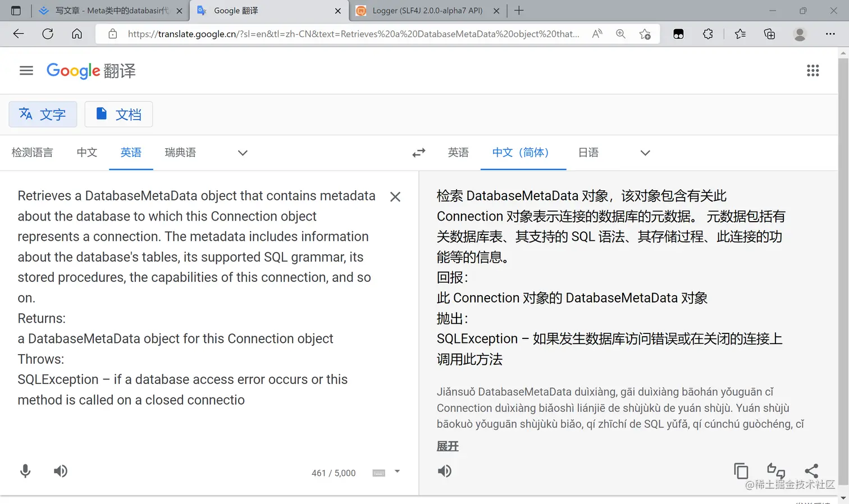Select the 文字 text translation mode
Image resolution: width=849 pixels, height=504 pixels.
[43, 114]
